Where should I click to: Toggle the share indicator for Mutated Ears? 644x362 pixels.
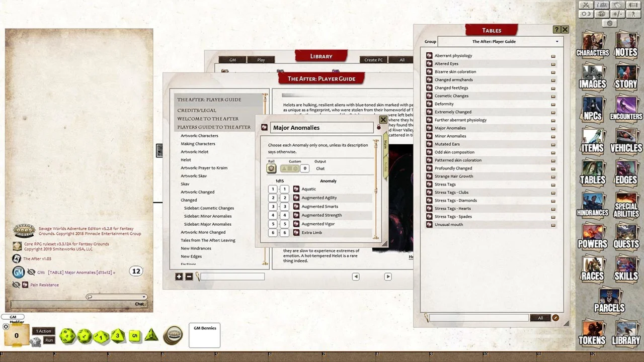[x=553, y=144]
